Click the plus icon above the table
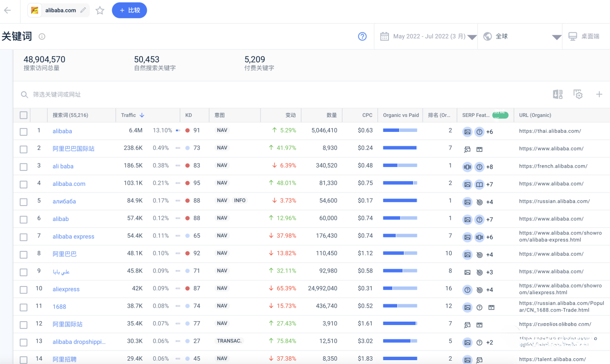This screenshot has height=364, width=610. 599,94
